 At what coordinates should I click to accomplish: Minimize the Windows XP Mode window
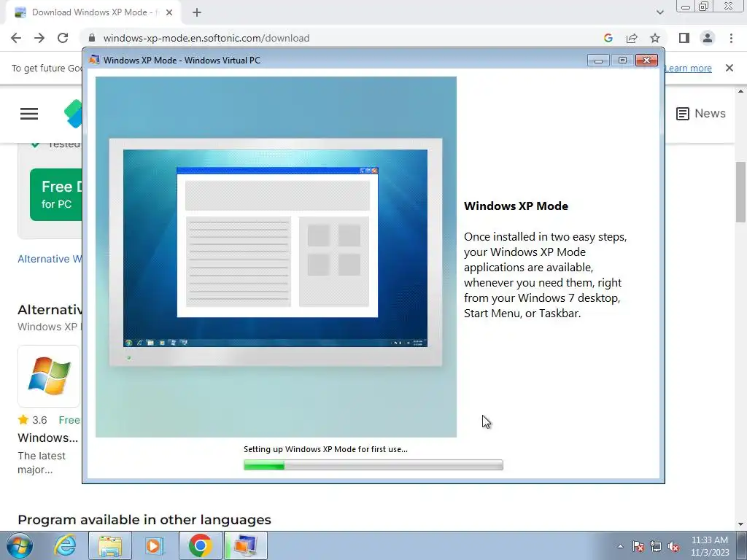pyautogui.click(x=598, y=60)
